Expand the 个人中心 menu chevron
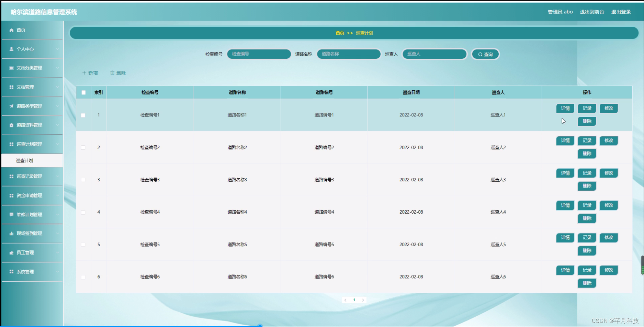This screenshot has height=327, width=644. [58, 49]
